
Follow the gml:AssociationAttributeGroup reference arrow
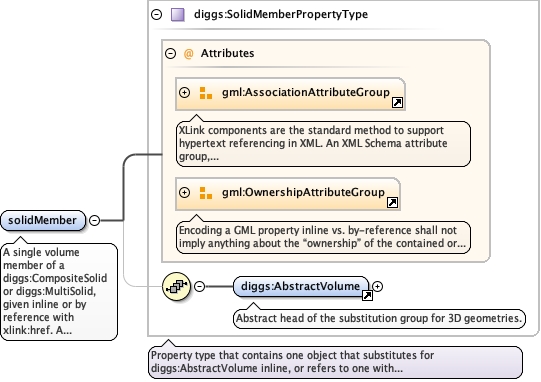pos(397,102)
